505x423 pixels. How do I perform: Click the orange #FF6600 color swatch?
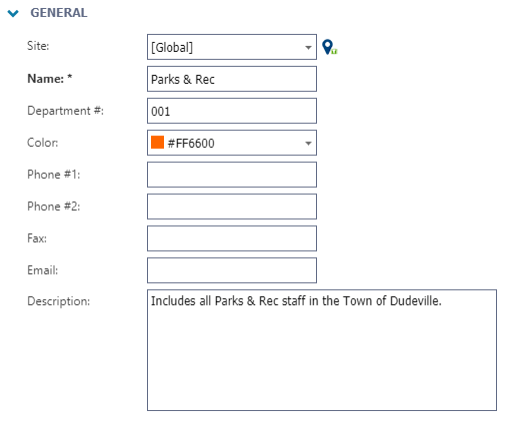pos(157,142)
